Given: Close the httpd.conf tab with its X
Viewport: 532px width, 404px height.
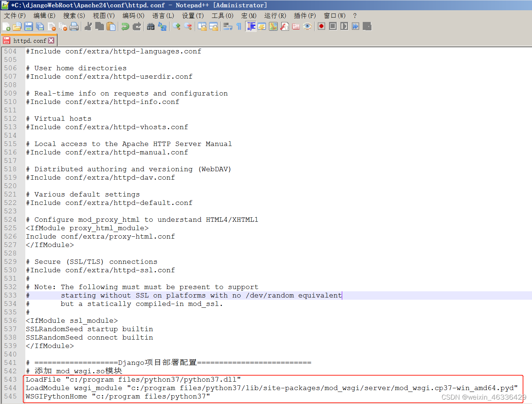Looking at the screenshot, I should pyautogui.click(x=51, y=41).
